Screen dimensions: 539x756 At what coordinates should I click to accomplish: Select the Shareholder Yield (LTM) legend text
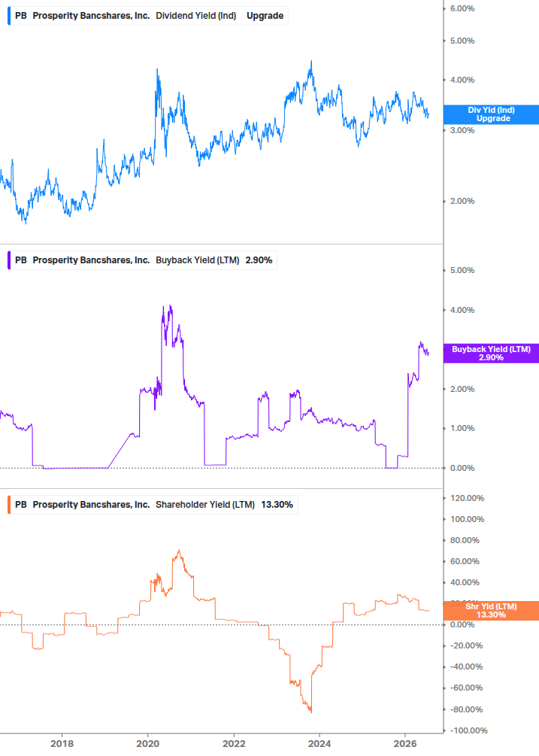(x=205, y=505)
